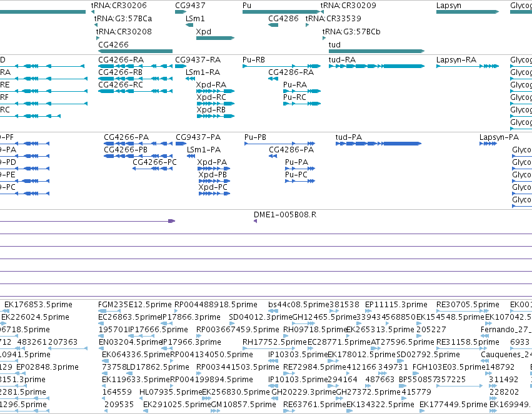Image resolution: width=532 pixels, height=414 pixels.
Task: Click the Pu-PC protein feature
Action: point(300,181)
